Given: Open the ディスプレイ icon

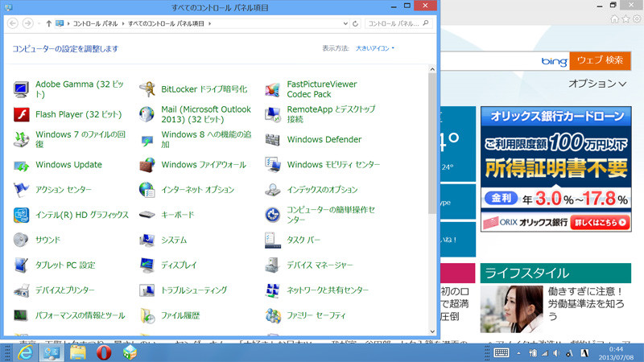Looking at the screenshot, I should (x=147, y=265).
